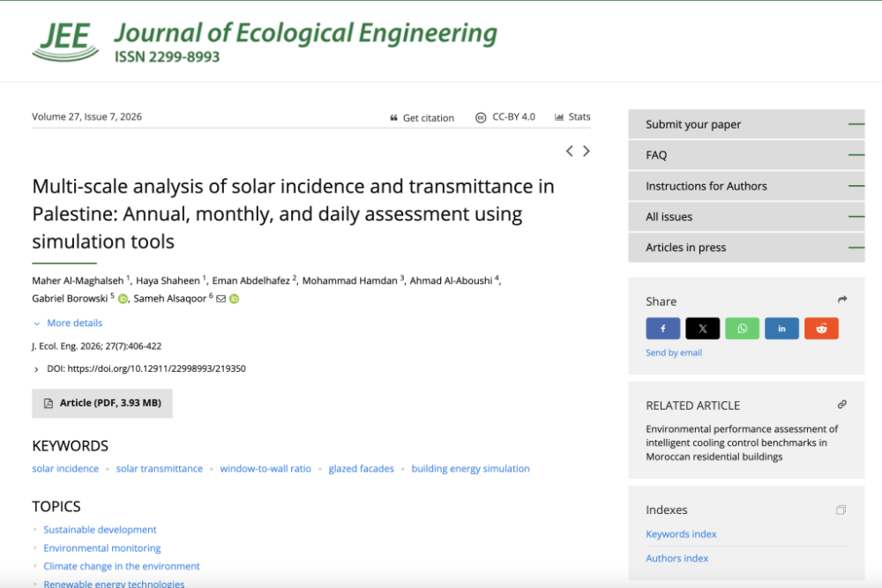
Task: Share article on LinkedIn
Action: [781, 328]
